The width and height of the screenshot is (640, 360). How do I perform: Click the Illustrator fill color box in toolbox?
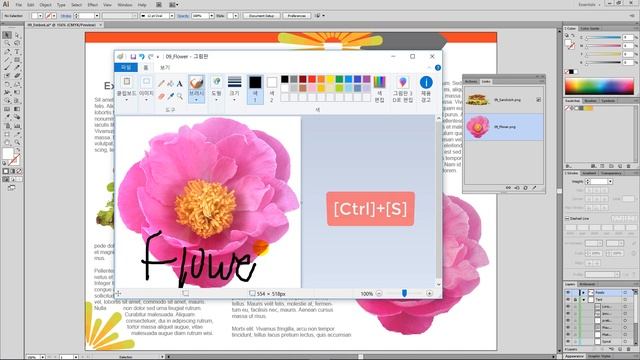pos(8,153)
